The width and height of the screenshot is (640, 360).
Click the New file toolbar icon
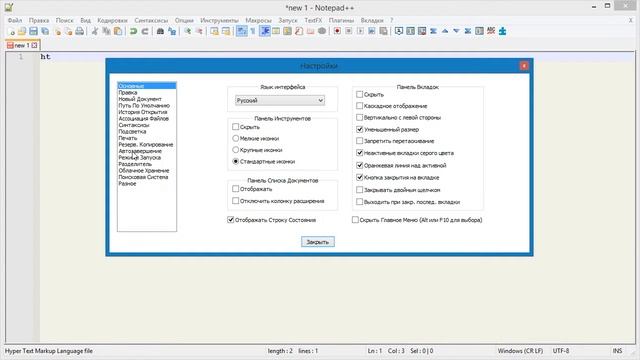11,31
